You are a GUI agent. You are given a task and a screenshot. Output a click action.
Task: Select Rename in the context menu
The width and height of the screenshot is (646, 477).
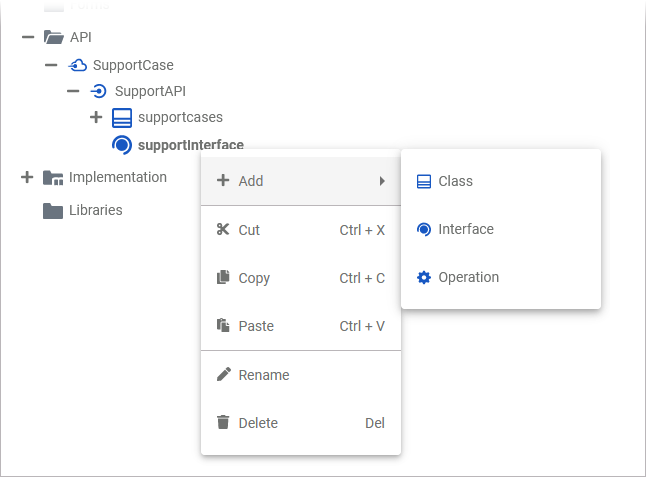coord(264,375)
